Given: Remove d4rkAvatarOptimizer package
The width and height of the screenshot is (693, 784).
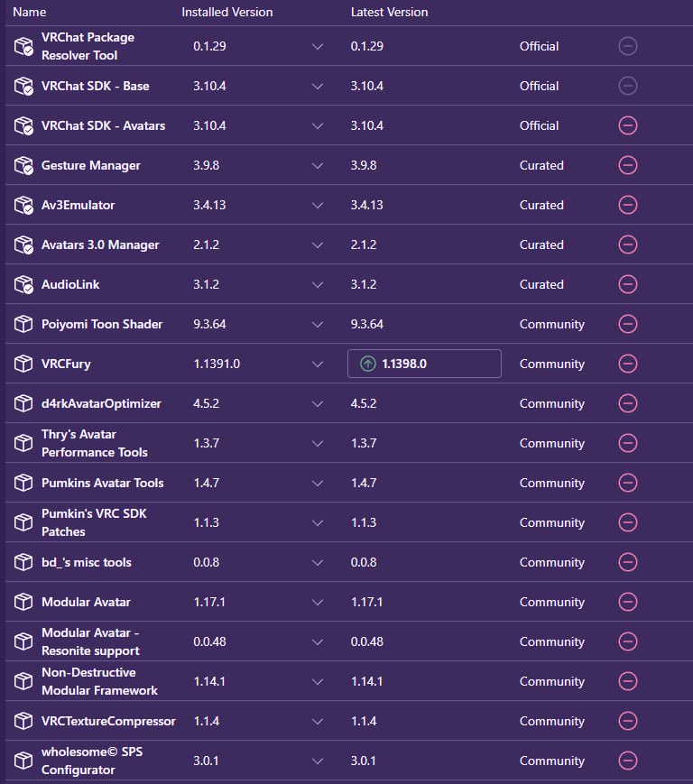Looking at the screenshot, I should point(627,403).
